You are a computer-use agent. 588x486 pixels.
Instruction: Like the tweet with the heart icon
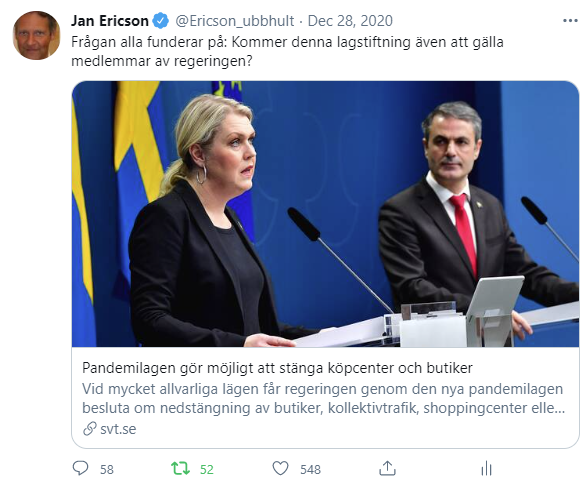tap(280, 469)
